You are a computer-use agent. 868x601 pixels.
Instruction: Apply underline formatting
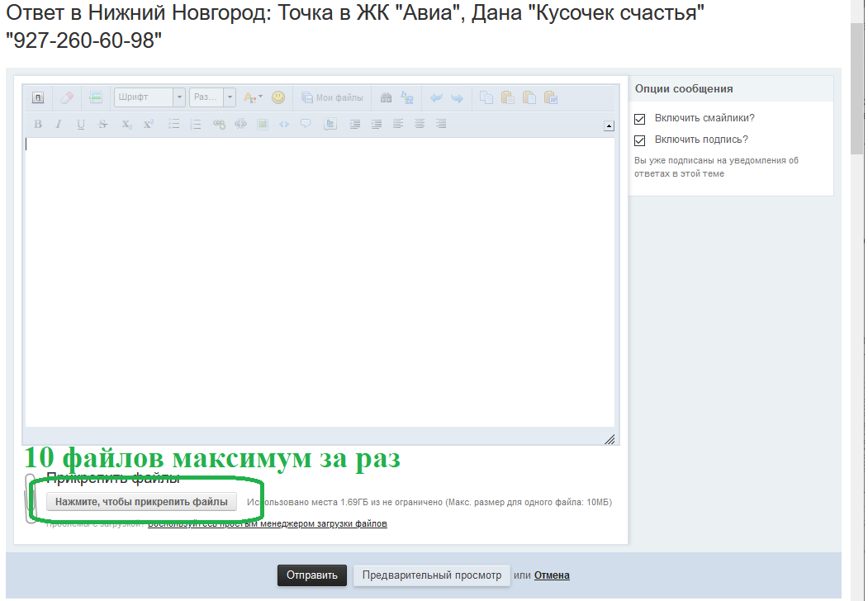coord(81,124)
